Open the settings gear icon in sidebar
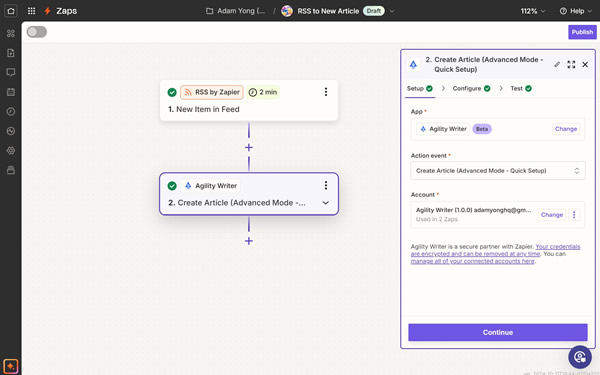Image resolution: width=600 pixels, height=375 pixels. 11,150
